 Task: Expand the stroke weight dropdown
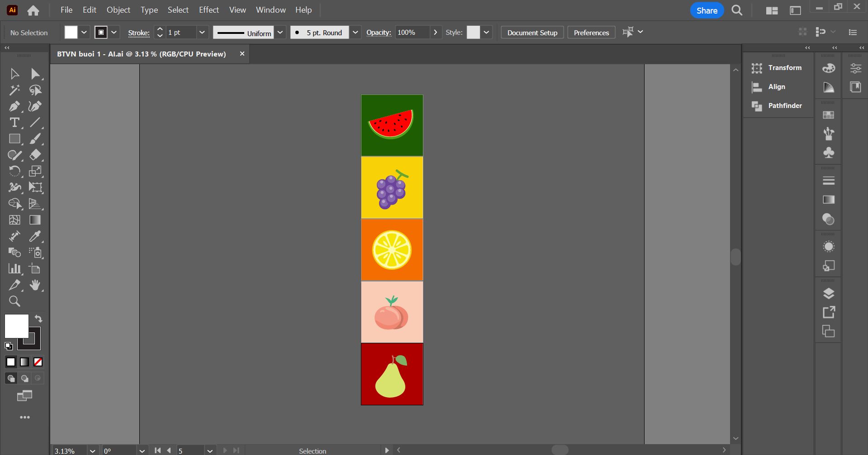pyautogui.click(x=202, y=33)
